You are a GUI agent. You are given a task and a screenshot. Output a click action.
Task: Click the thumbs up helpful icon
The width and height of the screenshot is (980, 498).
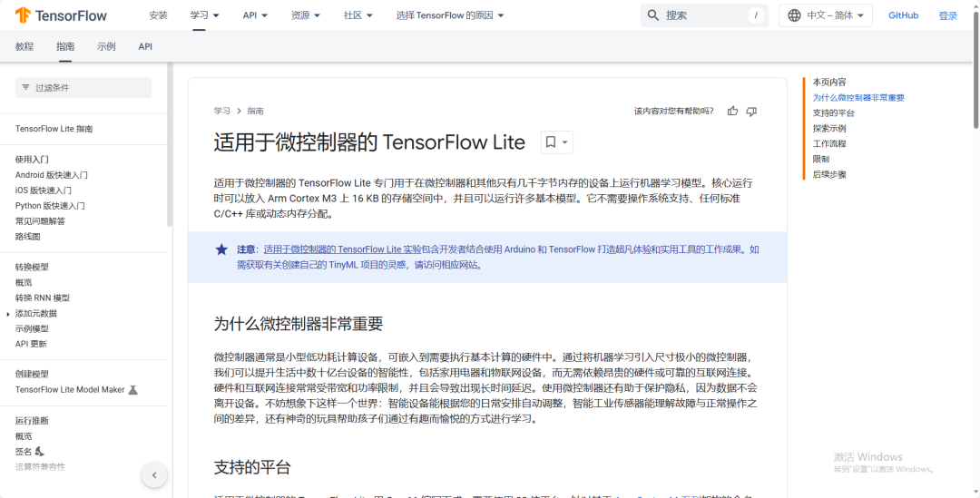732,112
